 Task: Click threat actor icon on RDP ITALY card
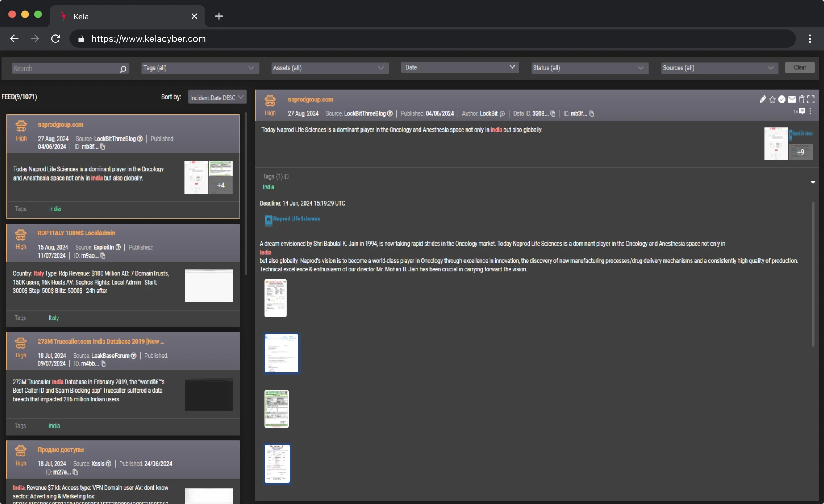click(21, 234)
